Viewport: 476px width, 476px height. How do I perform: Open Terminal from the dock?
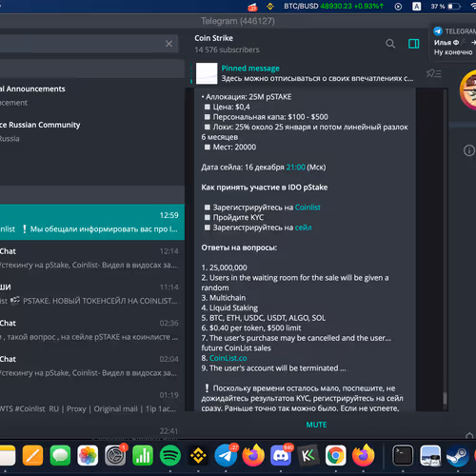(403, 455)
